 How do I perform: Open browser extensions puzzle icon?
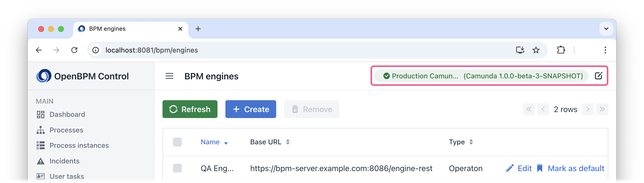(x=561, y=50)
